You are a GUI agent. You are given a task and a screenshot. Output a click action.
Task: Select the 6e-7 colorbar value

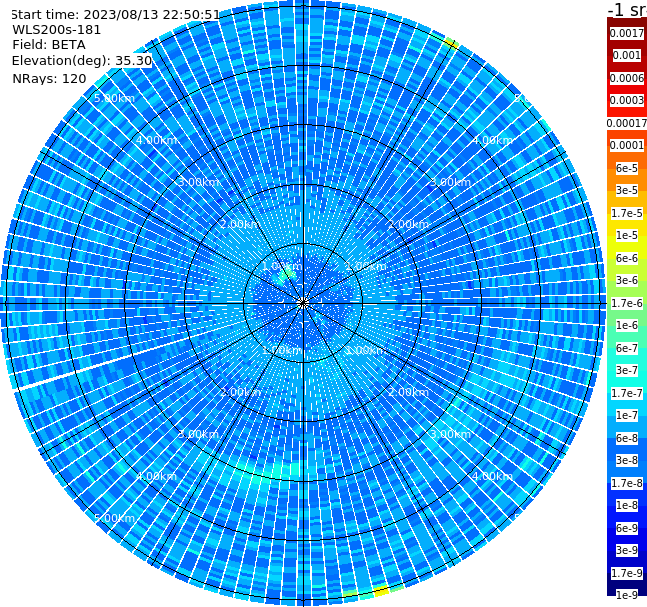626,348
